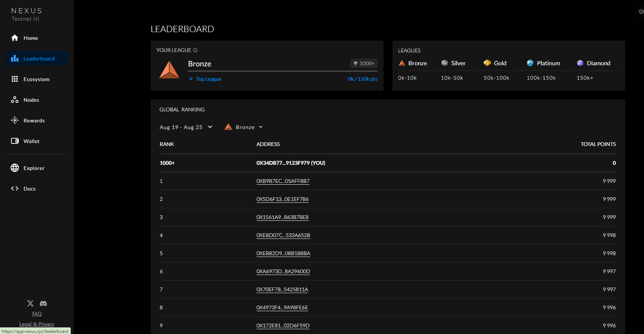This screenshot has height=334, width=644.
Task: Open address 0X5D6F13...0E1EF786
Action: click(x=282, y=199)
